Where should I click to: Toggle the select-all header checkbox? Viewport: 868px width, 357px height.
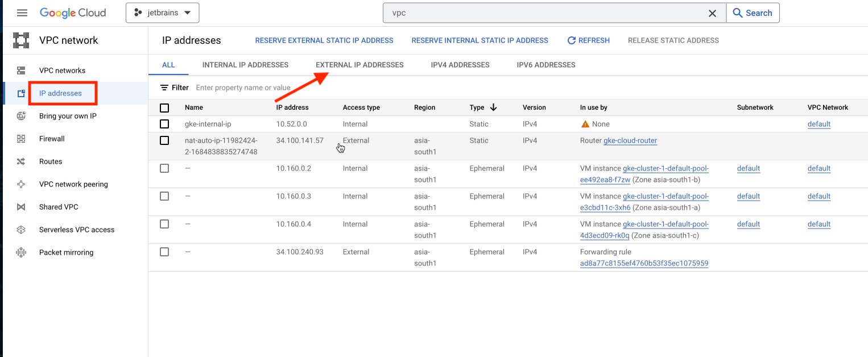pyautogui.click(x=164, y=107)
